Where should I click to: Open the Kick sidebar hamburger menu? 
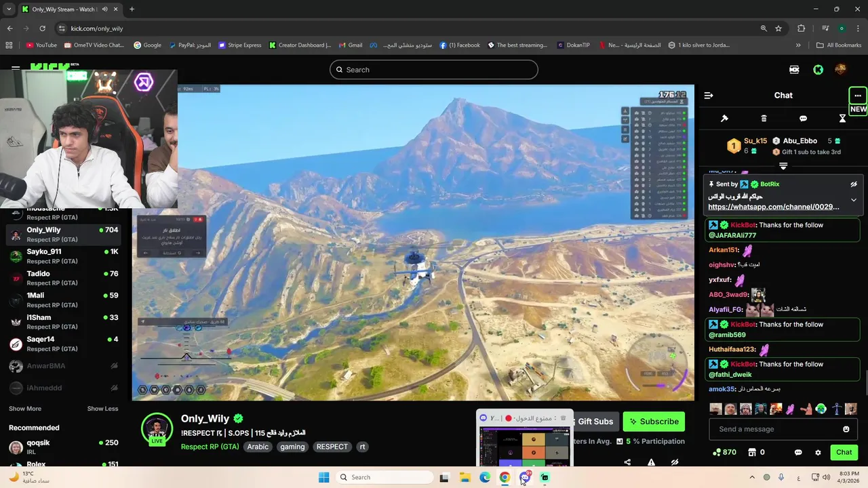point(16,68)
